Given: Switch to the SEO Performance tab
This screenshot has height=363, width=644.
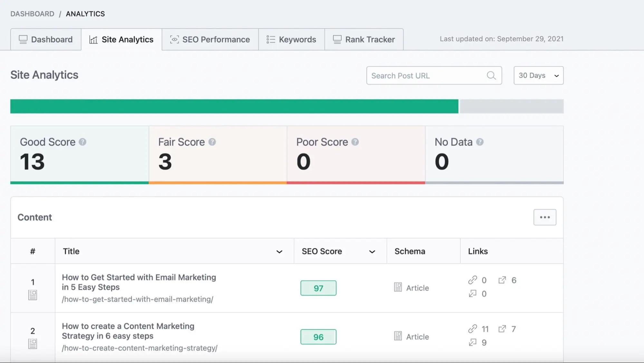Looking at the screenshot, I should coord(210,39).
